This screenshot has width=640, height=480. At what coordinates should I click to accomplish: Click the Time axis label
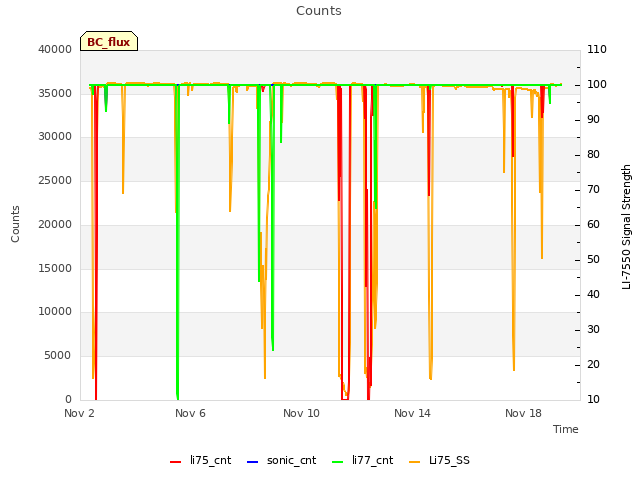point(566,429)
